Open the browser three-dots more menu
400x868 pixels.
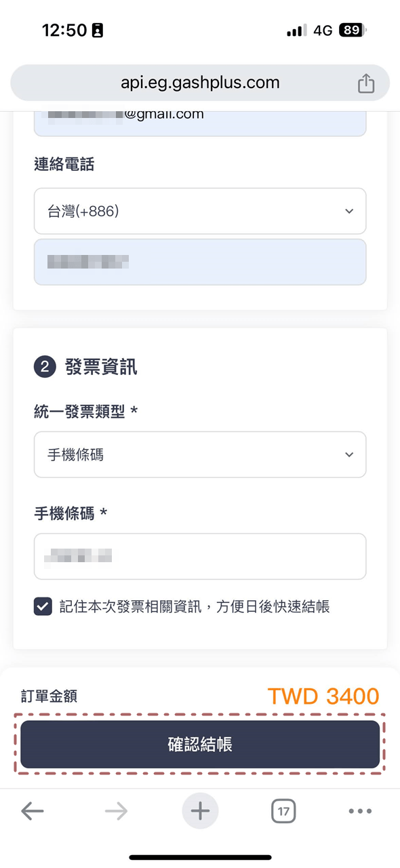[x=360, y=811]
